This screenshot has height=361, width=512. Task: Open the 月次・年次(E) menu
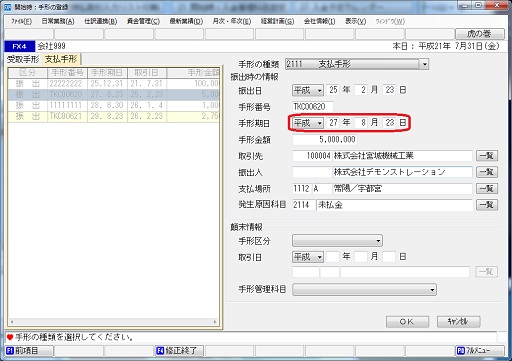[x=232, y=21]
